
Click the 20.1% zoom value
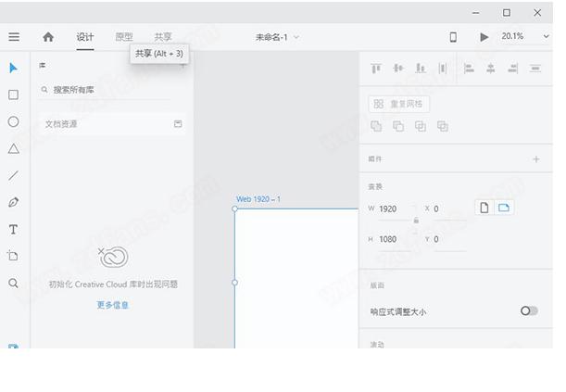click(512, 36)
